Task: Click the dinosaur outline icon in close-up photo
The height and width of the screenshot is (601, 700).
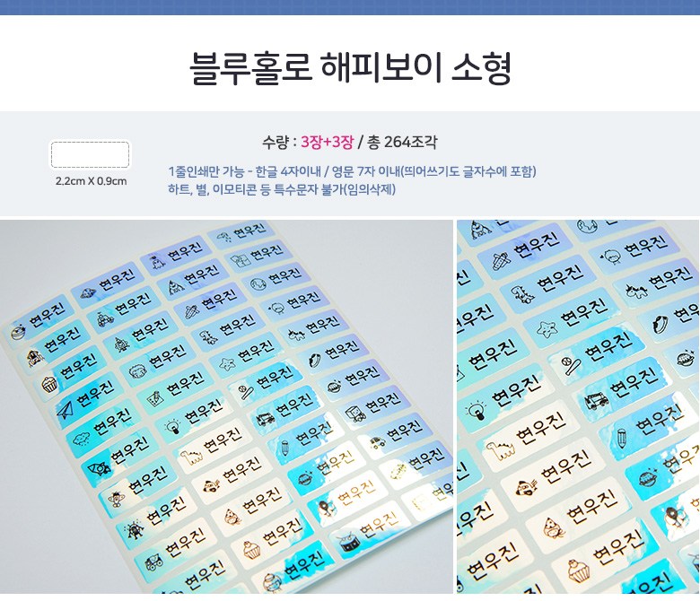Action: (499, 450)
